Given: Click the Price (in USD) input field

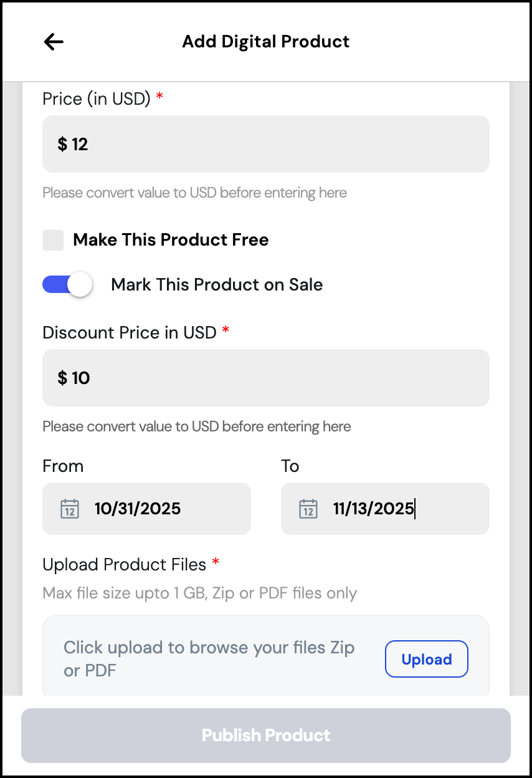Looking at the screenshot, I should 265,144.
